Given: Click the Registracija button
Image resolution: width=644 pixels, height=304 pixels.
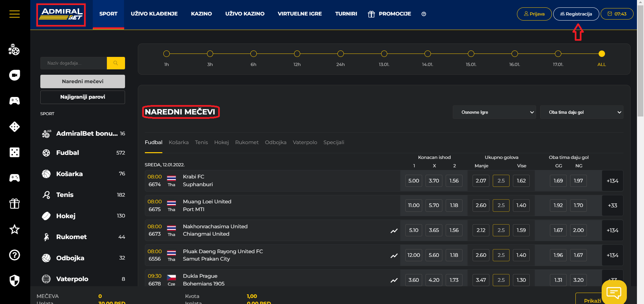Looking at the screenshot, I should coord(576,14).
